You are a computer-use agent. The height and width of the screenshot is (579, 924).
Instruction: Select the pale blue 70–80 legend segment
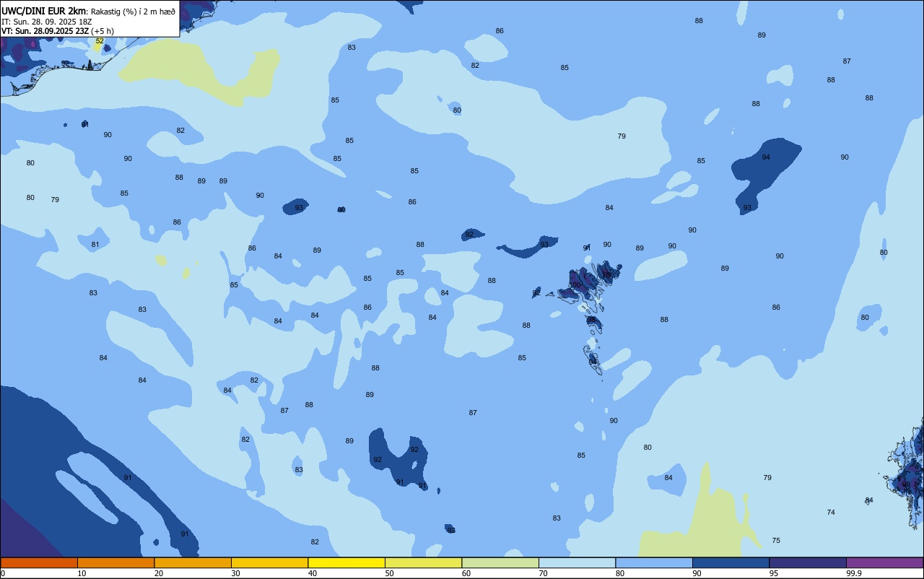577,562
